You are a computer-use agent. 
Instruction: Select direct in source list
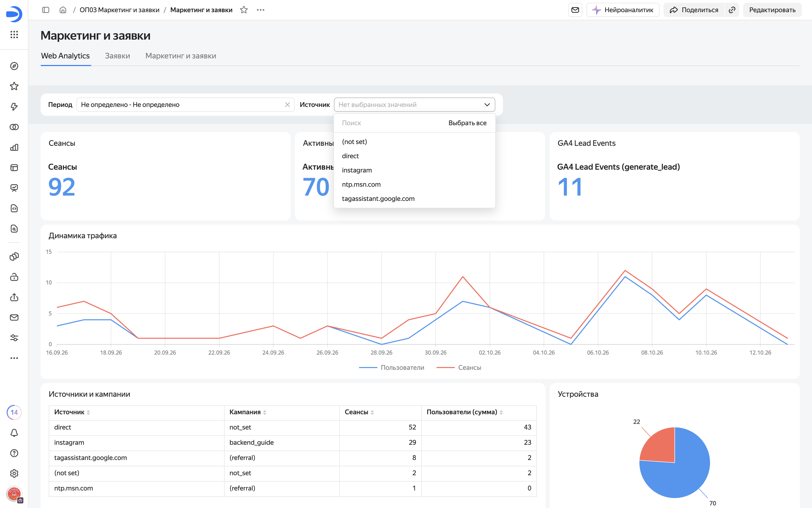click(x=414, y=156)
